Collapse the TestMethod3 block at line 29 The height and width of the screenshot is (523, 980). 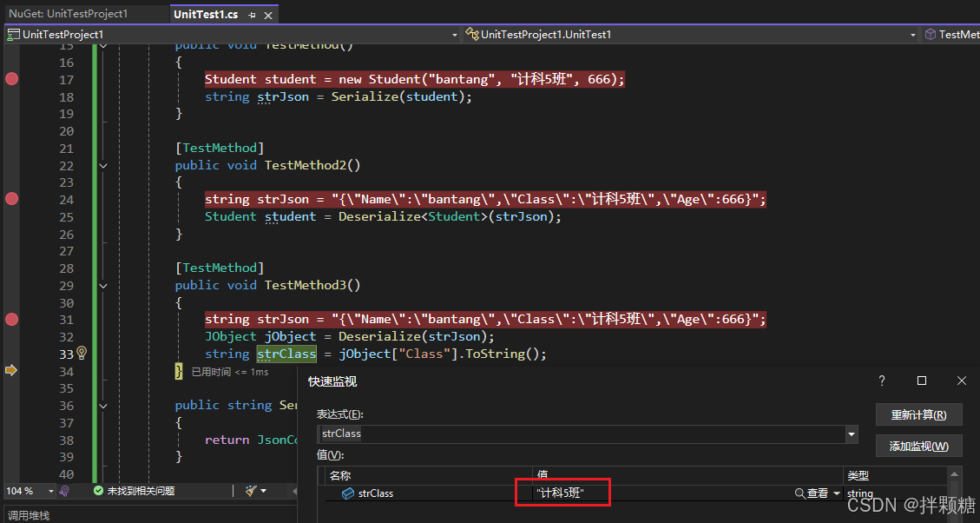pyautogui.click(x=103, y=285)
